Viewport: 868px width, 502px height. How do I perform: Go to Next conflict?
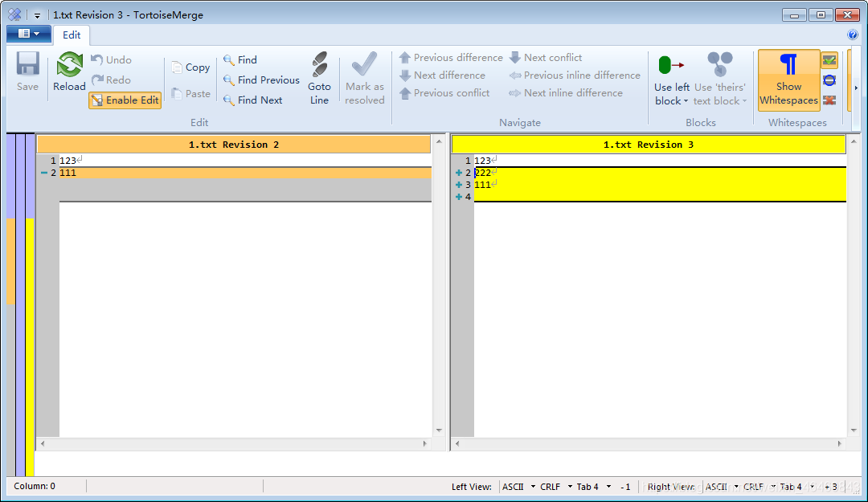click(546, 58)
